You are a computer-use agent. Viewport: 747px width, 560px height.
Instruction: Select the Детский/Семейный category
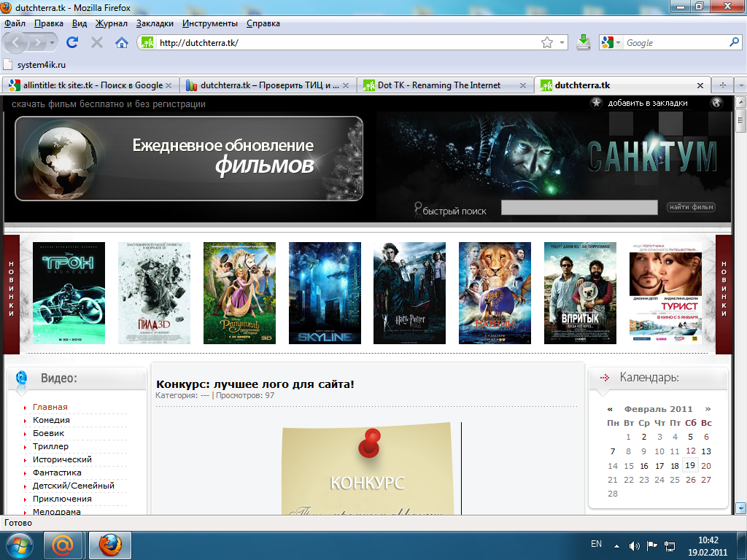coord(74,486)
